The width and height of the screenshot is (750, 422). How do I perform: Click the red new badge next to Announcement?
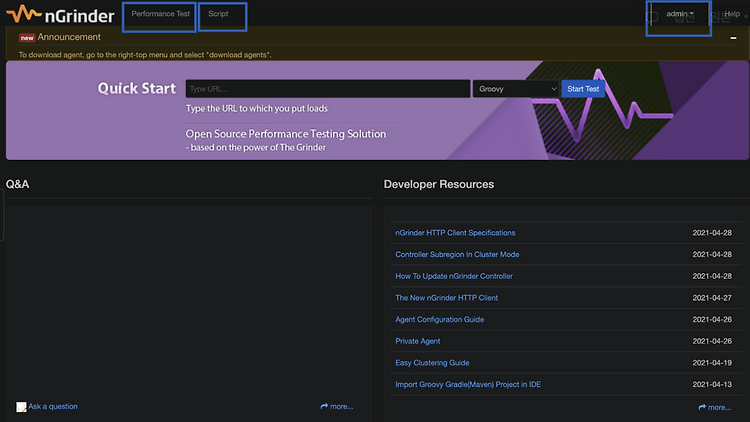pos(27,38)
